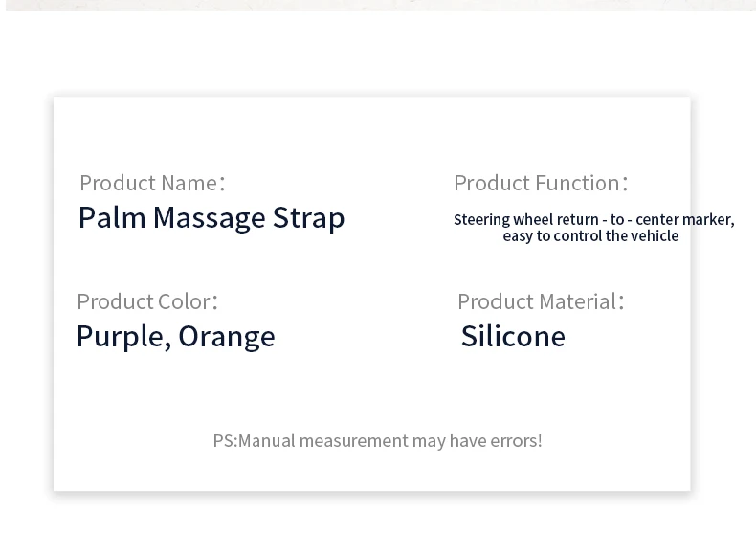
Task: Click the word Massage in the product name
Action: [x=210, y=218]
